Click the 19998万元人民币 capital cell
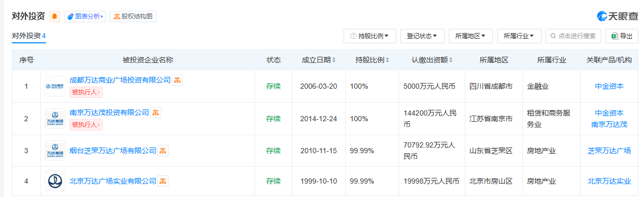This screenshot has width=644, height=197. 431,181
